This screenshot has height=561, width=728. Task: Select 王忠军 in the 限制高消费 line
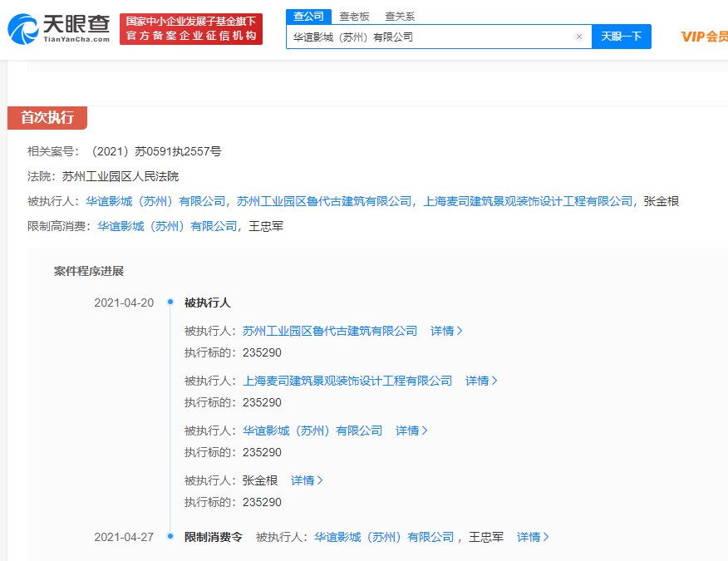click(266, 227)
